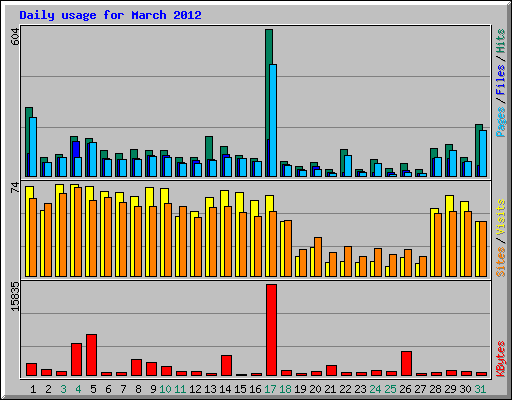Click the vertical 'Visits' legend label
The height and width of the screenshot is (400, 512).
tap(501, 218)
